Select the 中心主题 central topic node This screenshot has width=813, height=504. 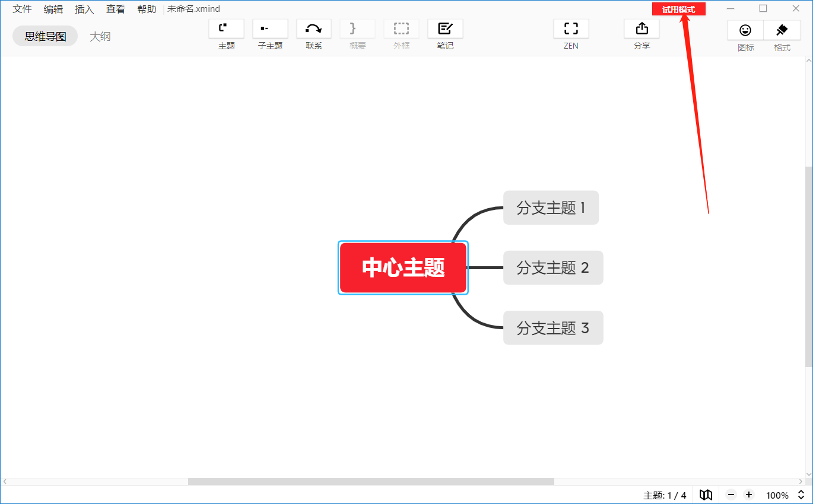tap(403, 267)
